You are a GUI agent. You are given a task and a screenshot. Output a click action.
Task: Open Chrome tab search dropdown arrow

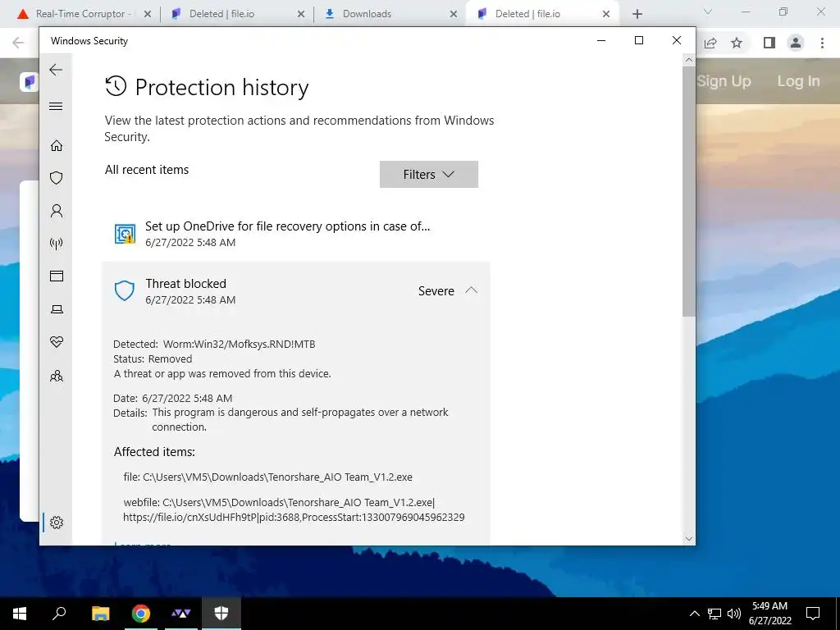coord(708,11)
